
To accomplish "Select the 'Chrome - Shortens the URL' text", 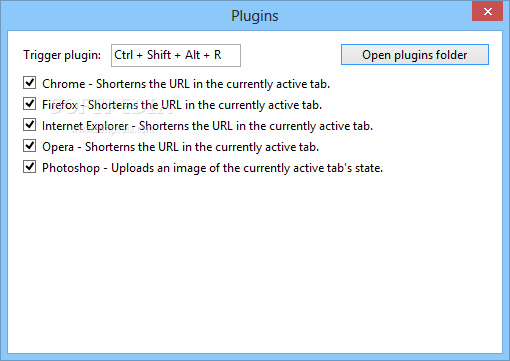I will click(x=116, y=84).
